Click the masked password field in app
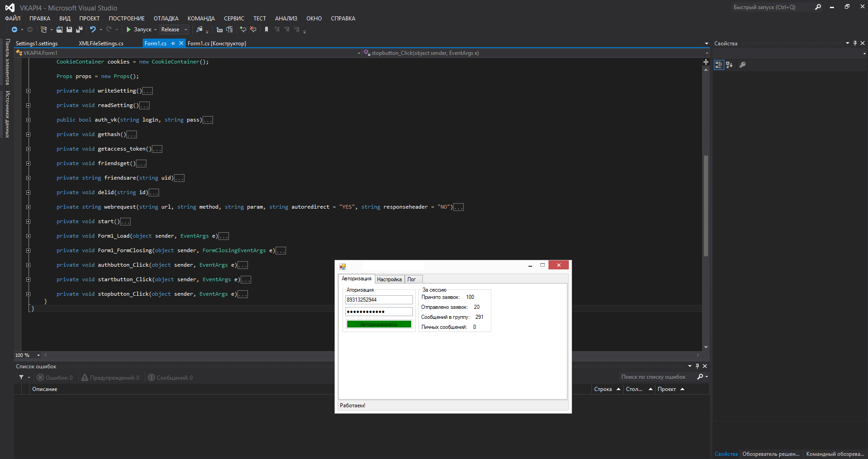Image resolution: width=868 pixels, height=459 pixels. (x=379, y=312)
